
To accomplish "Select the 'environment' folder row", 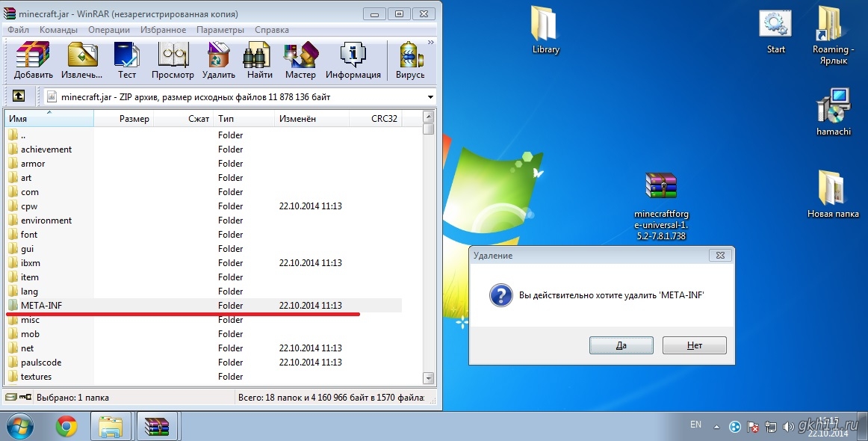I will tap(204, 220).
